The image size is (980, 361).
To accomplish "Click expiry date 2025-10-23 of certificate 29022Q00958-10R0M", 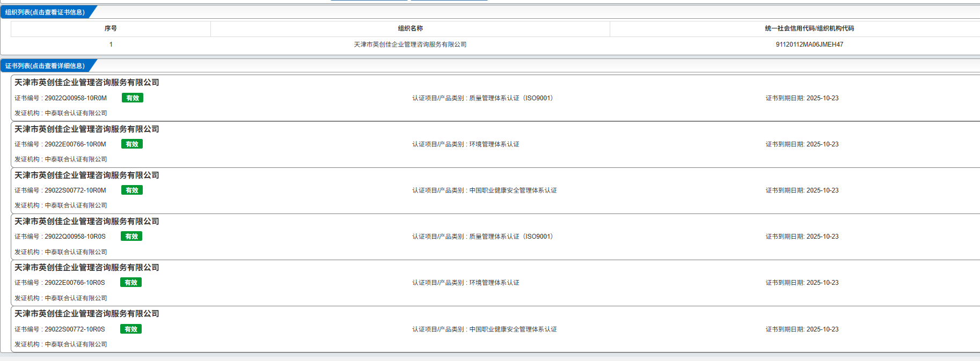I will [x=822, y=98].
